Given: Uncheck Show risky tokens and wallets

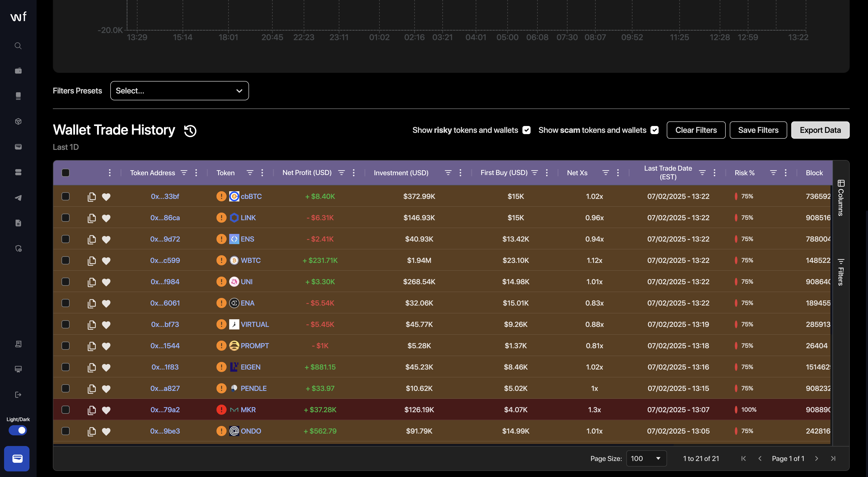Looking at the screenshot, I should point(526,130).
